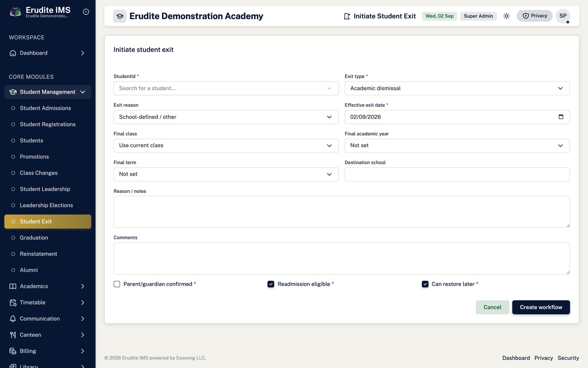Click the Privacy button in header

tap(535, 16)
